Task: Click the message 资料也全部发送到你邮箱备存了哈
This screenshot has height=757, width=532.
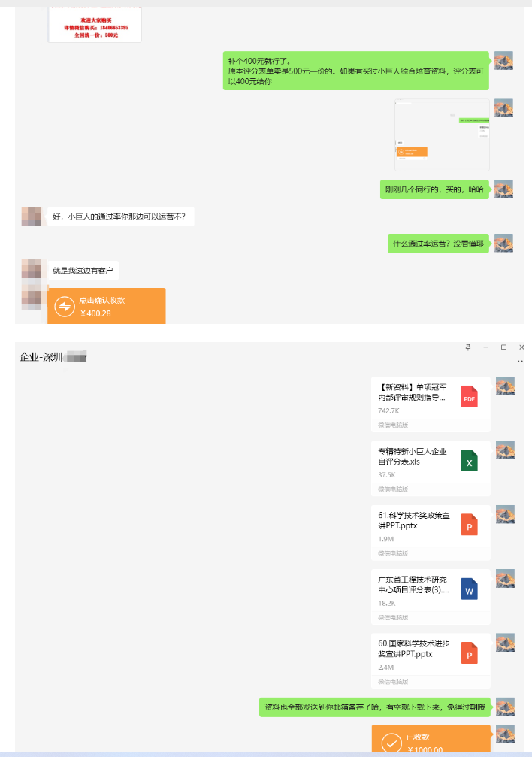Action: click(375, 707)
